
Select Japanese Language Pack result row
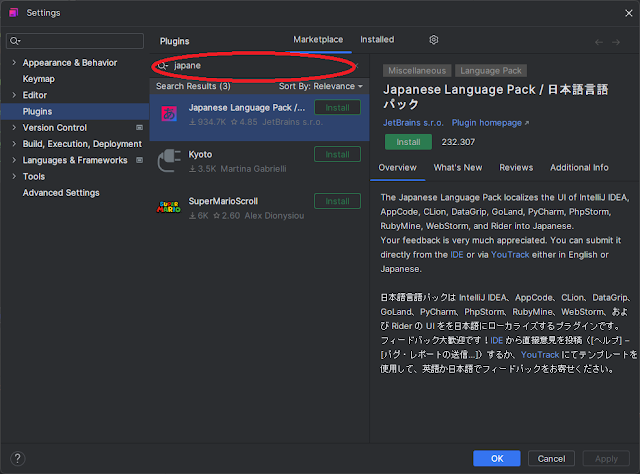(259, 118)
